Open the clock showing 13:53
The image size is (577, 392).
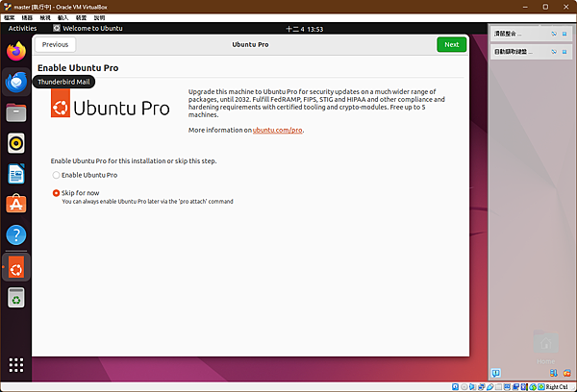coord(304,29)
